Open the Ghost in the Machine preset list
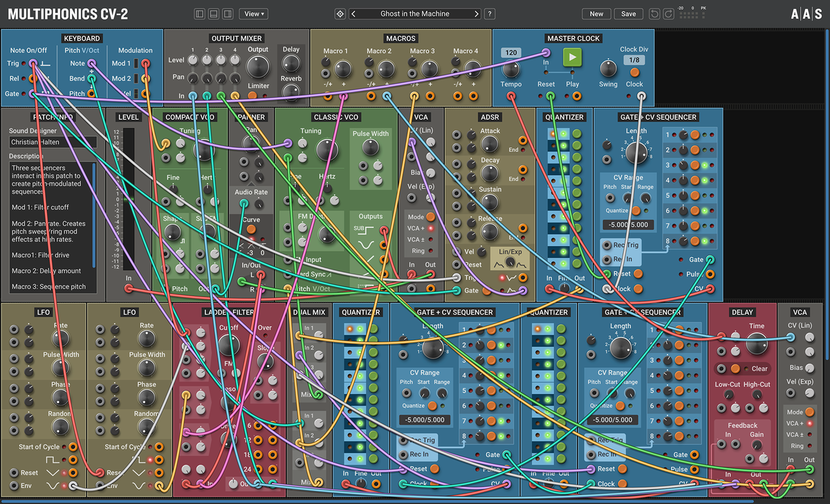 [x=414, y=14]
